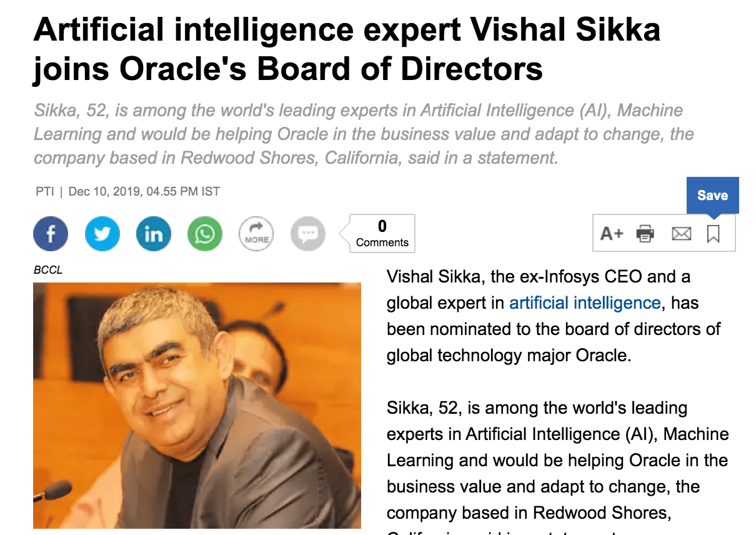
Task: Click the PTI source label
Action: click(x=45, y=191)
